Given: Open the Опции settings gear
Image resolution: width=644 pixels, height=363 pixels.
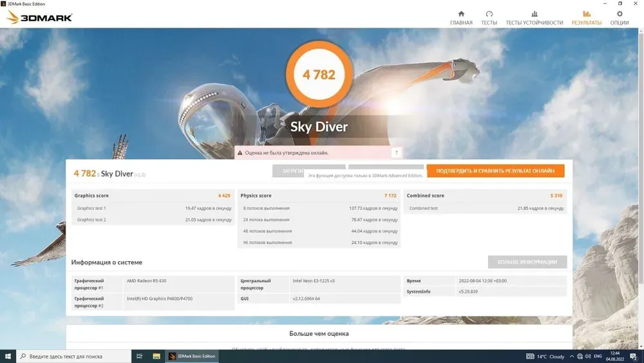Looking at the screenshot, I should [x=620, y=18].
